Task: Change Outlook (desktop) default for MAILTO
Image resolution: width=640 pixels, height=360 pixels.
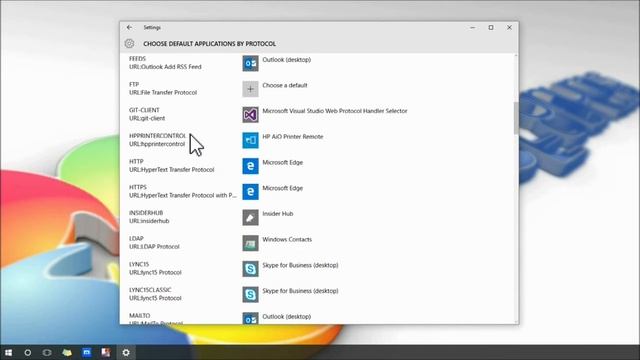Action: pos(287,316)
